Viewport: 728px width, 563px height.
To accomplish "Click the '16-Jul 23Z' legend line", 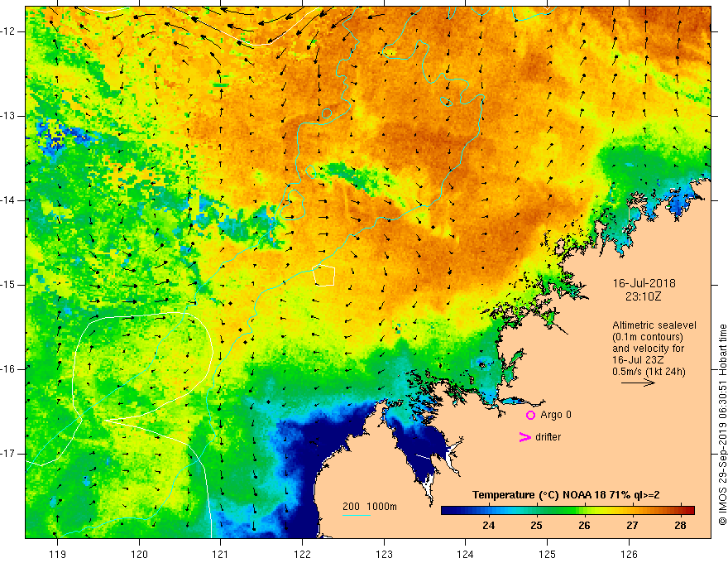I will tap(638, 360).
